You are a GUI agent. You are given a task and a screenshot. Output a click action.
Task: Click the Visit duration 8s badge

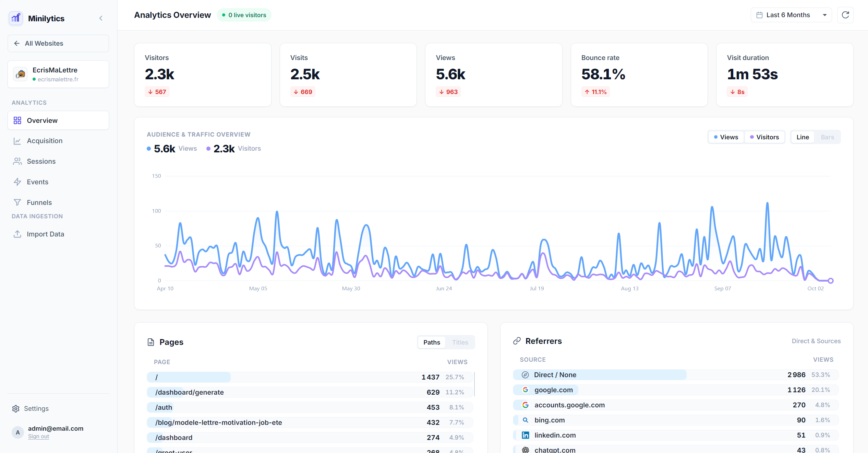coord(737,92)
